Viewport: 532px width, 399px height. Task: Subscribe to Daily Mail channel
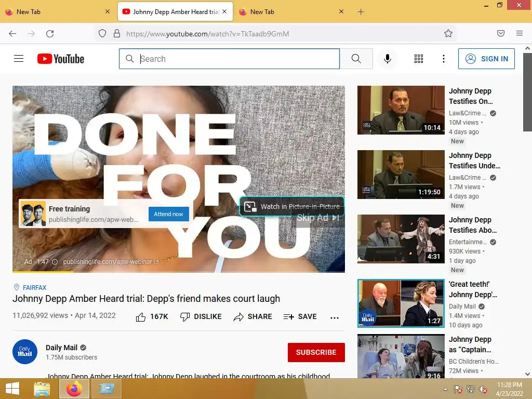[x=316, y=352]
